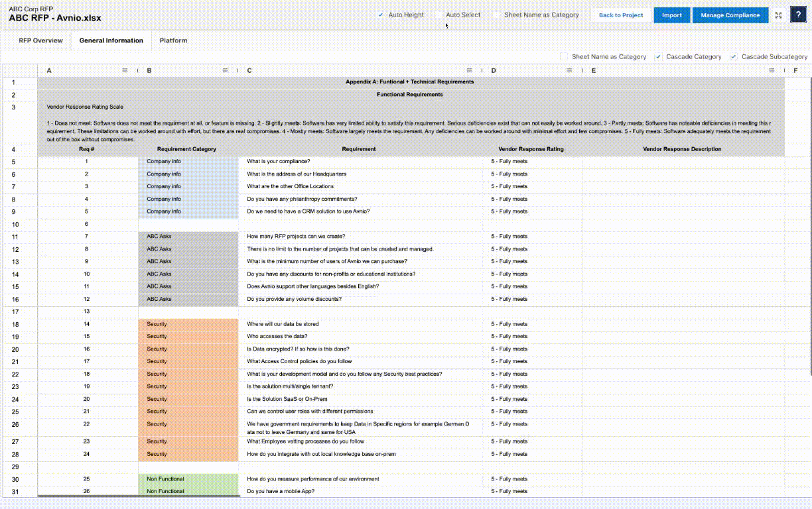812x509 pixels.
Task: Disable the Auto Height checkbox
Action: click(380, 15)
